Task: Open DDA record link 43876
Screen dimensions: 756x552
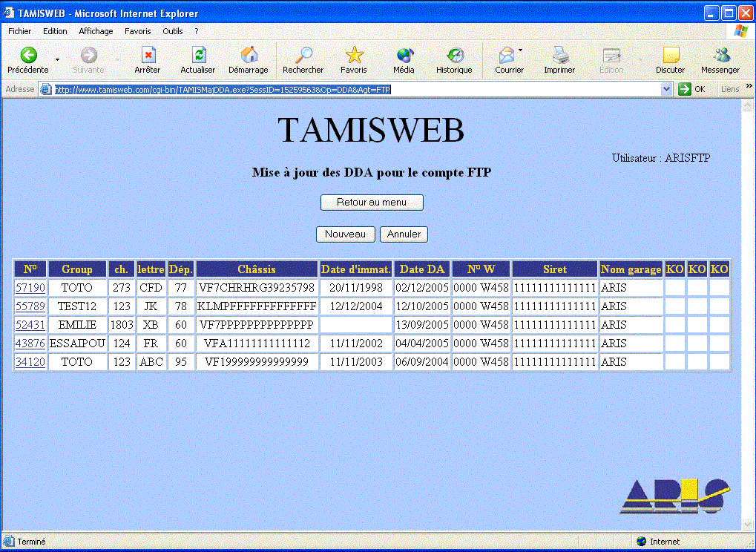Action: (30, 344)
